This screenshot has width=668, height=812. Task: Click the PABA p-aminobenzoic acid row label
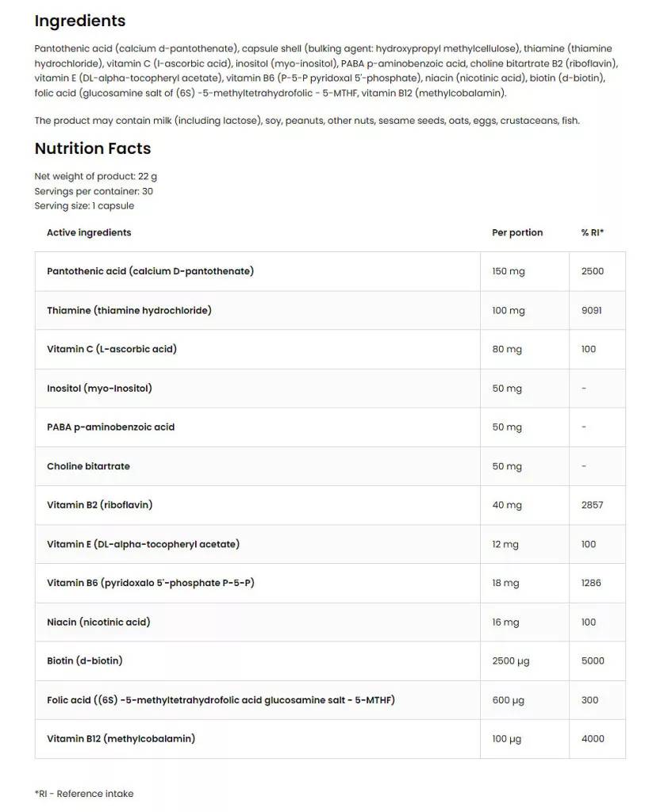[110, 427]
